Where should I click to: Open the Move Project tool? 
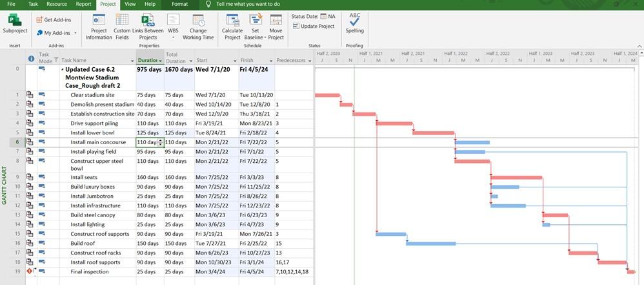pos(276,26)
